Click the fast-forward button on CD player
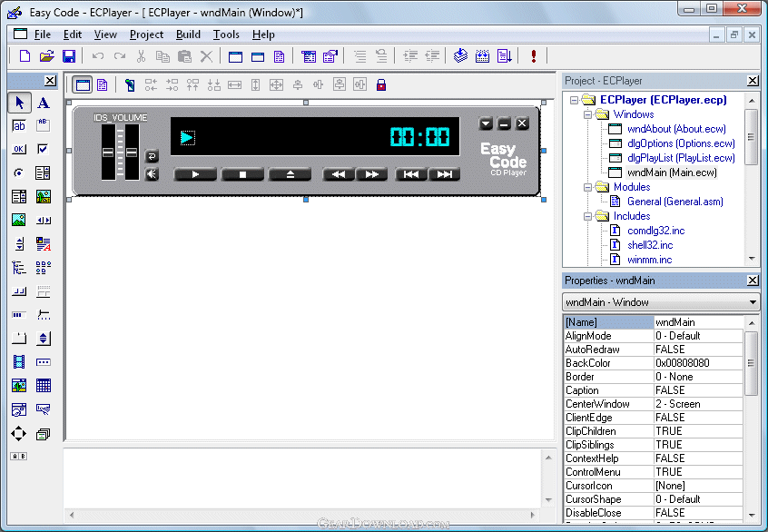This screenshot has height=532, width=768. pos(372,174)
